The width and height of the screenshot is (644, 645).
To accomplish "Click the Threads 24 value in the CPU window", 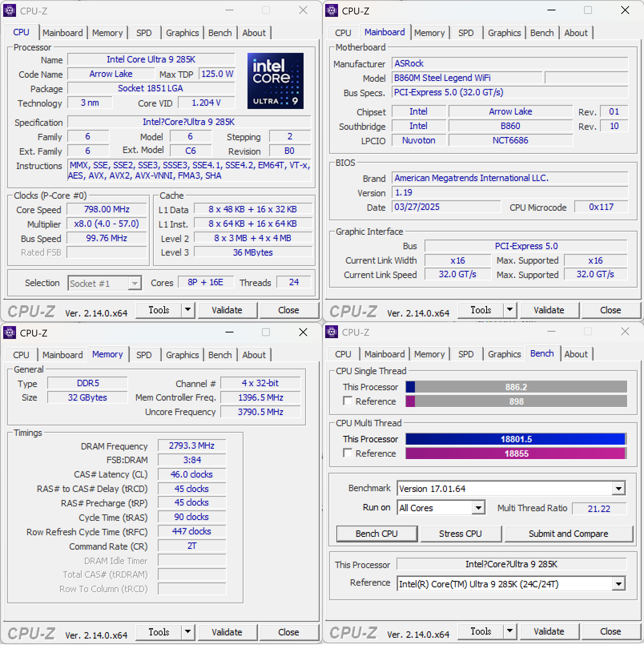I will coord(294,282).
